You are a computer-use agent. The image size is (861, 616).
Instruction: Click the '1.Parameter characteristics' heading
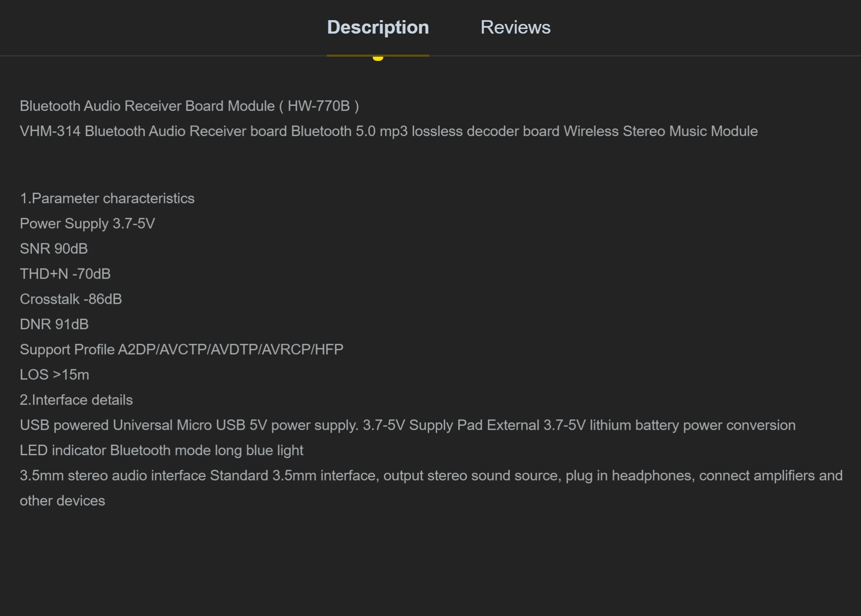click(x=107, y=198)
